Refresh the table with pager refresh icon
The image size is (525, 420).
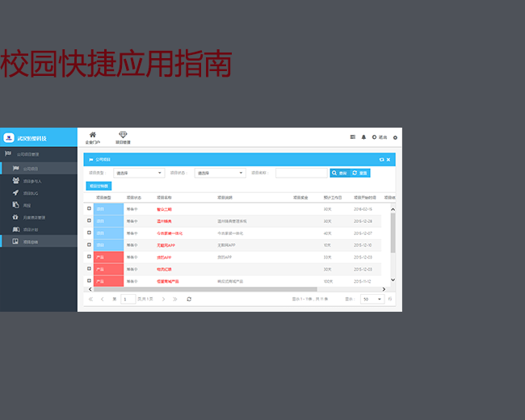pyautogui.click(x=189, y=299)
